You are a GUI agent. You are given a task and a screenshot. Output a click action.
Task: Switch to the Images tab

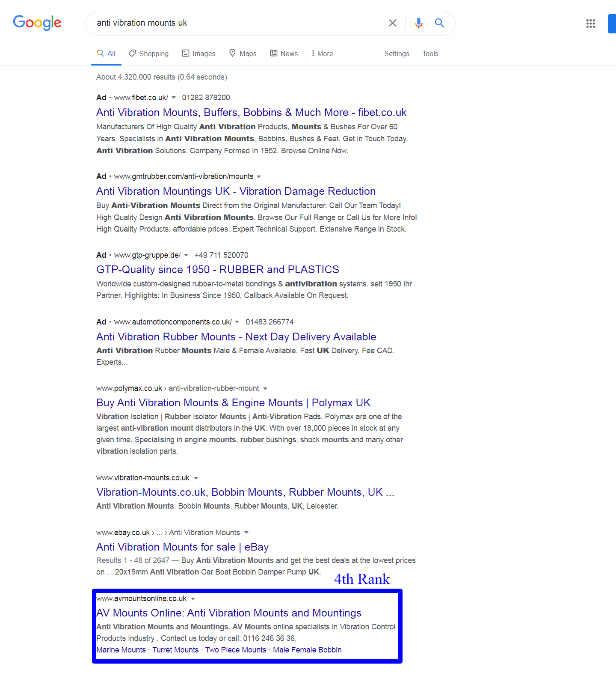tap(199, 54)
